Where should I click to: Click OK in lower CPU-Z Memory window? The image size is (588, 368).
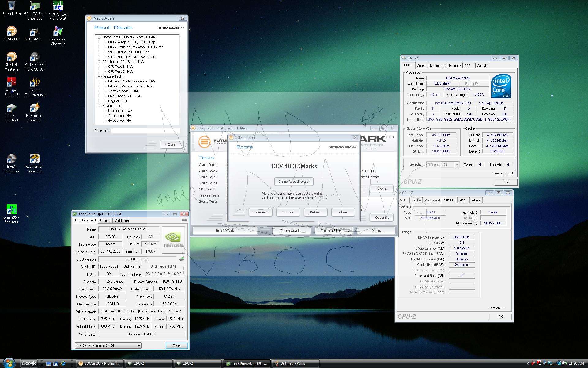point(500,316)
